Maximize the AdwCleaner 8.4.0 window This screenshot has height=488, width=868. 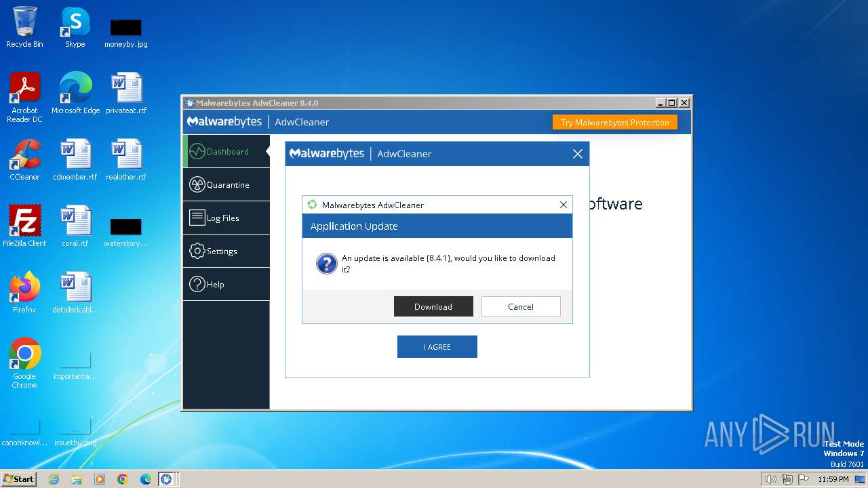point(672,103)
